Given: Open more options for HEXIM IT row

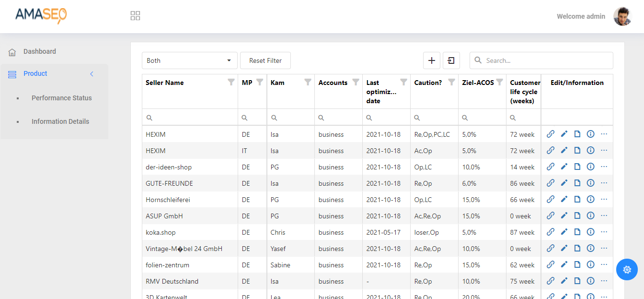Looking at the screenshot, I should 604,151.
